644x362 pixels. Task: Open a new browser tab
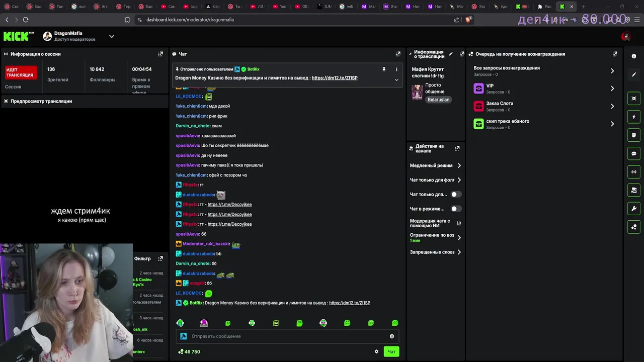(x=583, y=7)
